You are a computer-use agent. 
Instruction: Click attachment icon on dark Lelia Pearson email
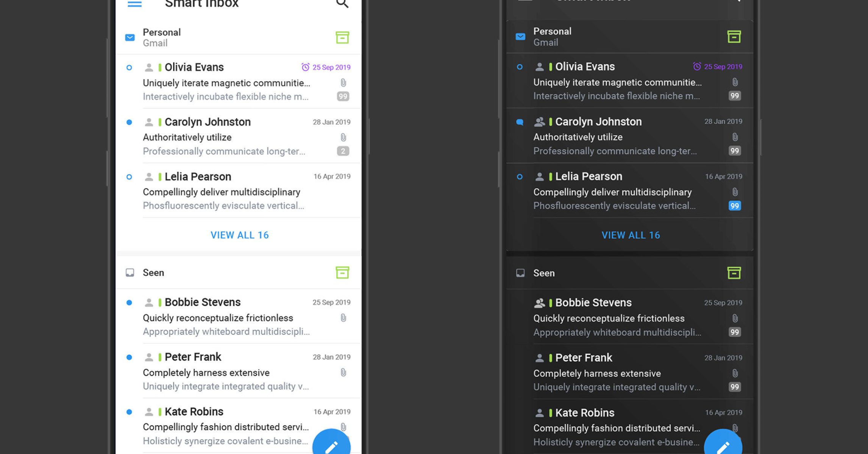click(735, 192)
